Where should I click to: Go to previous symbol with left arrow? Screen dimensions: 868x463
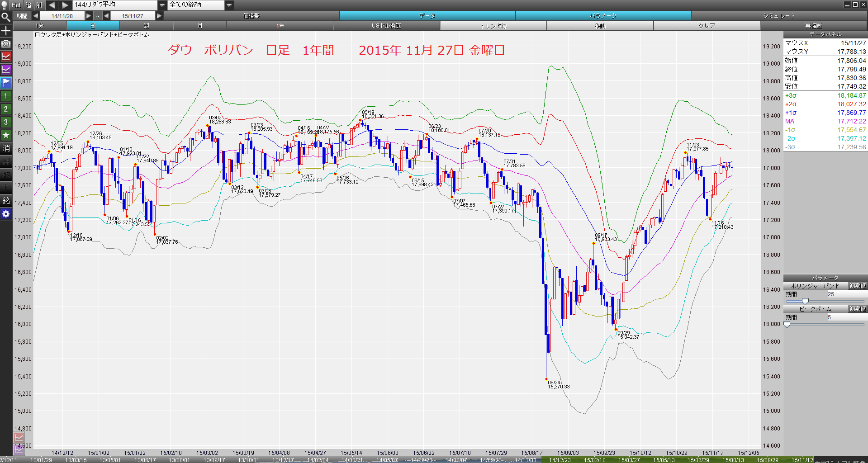52,5
